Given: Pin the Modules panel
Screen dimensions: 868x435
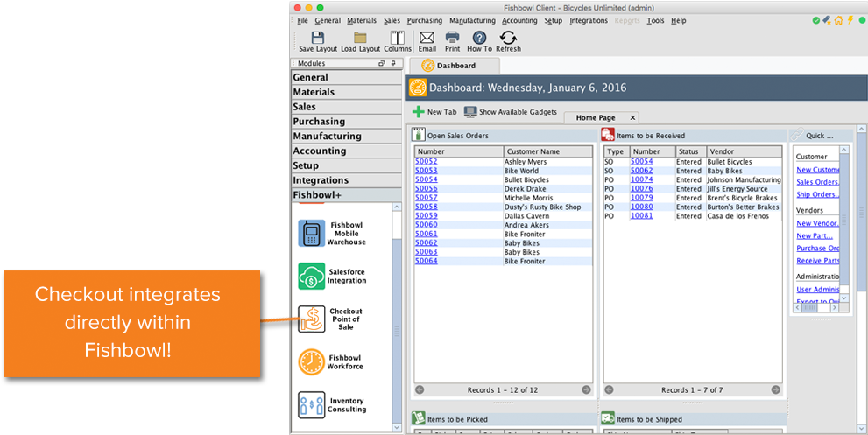Looking at the screenshot, I should (393, 63).
